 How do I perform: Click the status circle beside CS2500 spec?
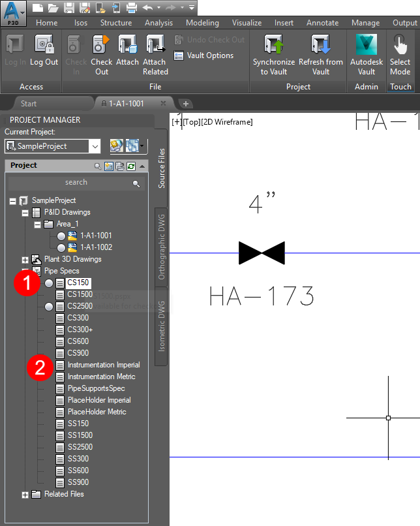click(x=50, y=306)
